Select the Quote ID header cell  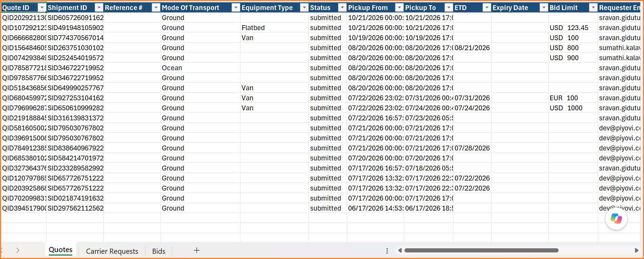[x=24, y=8]
